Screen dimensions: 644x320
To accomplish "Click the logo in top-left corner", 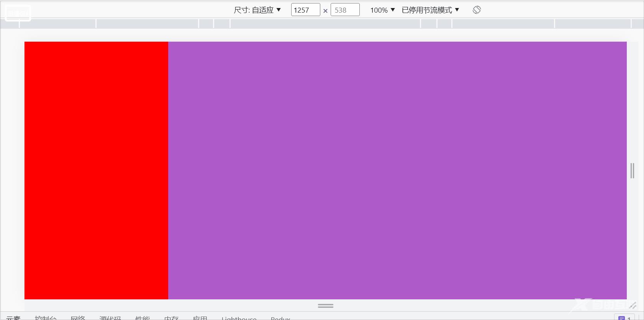I will click(18, 13).
